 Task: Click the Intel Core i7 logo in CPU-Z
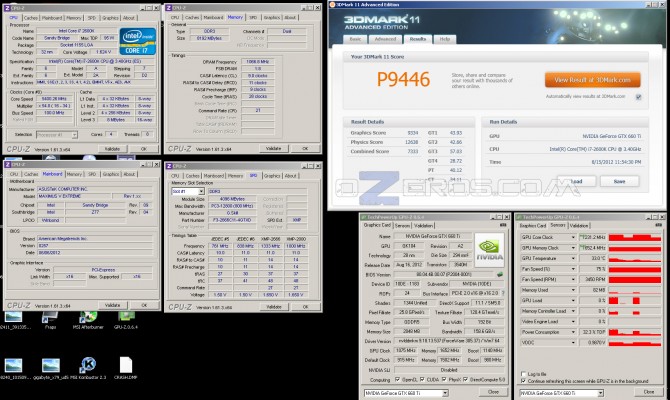pyautogui.click(x=138, y=41)
